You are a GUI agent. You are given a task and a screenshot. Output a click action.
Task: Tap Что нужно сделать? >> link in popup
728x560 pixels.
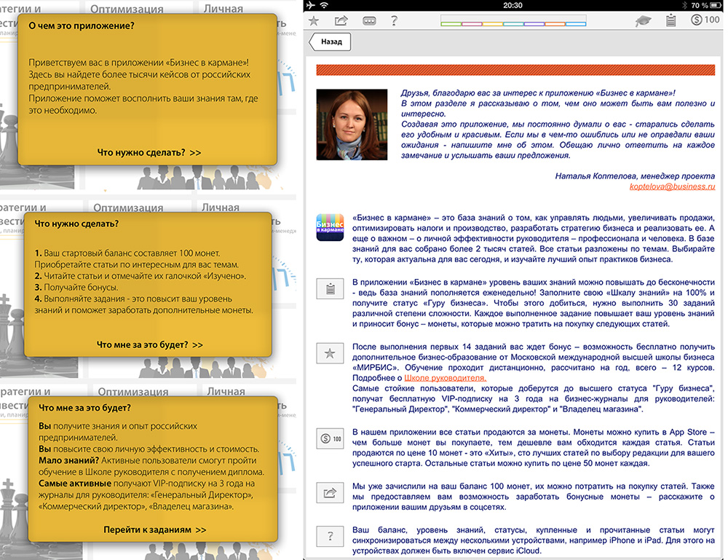[149, 152]
